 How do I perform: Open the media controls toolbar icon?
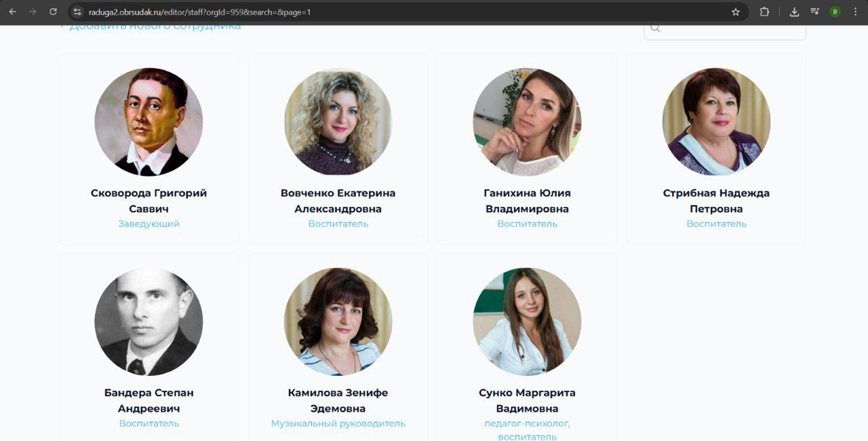point(814,12)
